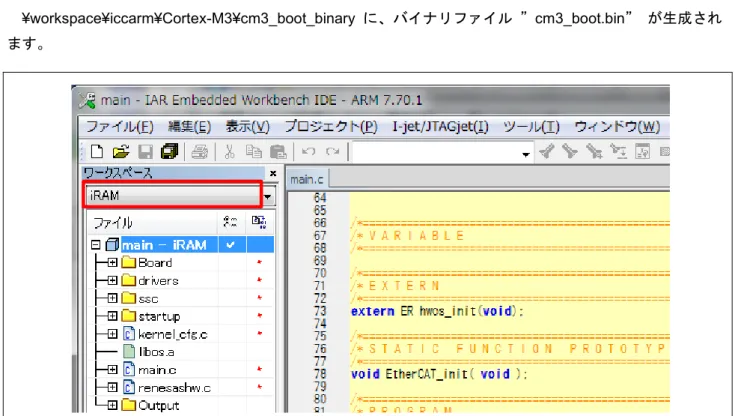
Task: Click the drivers folder icon
Action: click(128, 280)
